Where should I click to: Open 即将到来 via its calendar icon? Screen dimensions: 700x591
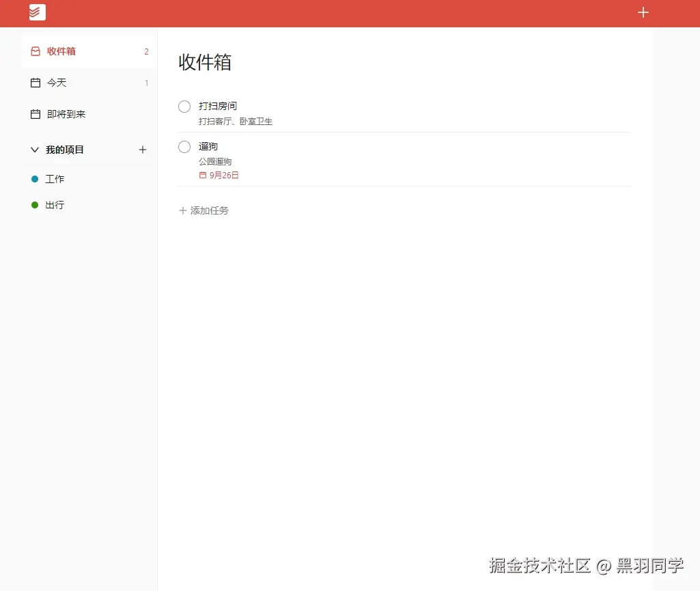click(x=35, y=114)
